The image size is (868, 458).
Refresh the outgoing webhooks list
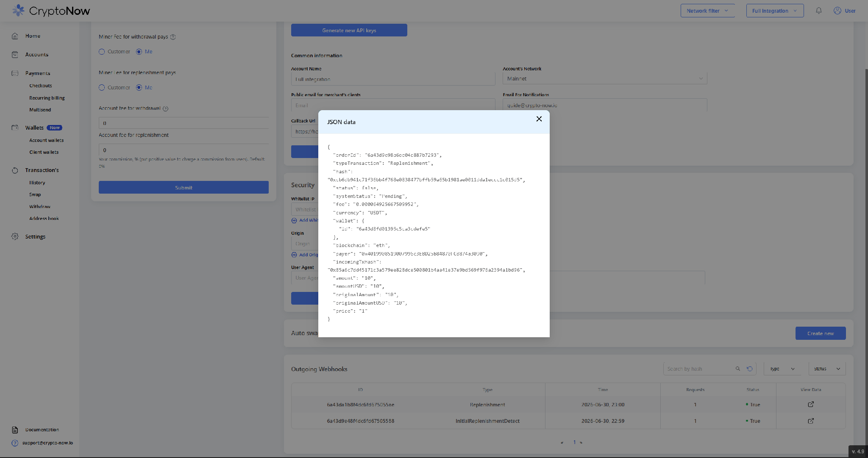pos(749,369)
